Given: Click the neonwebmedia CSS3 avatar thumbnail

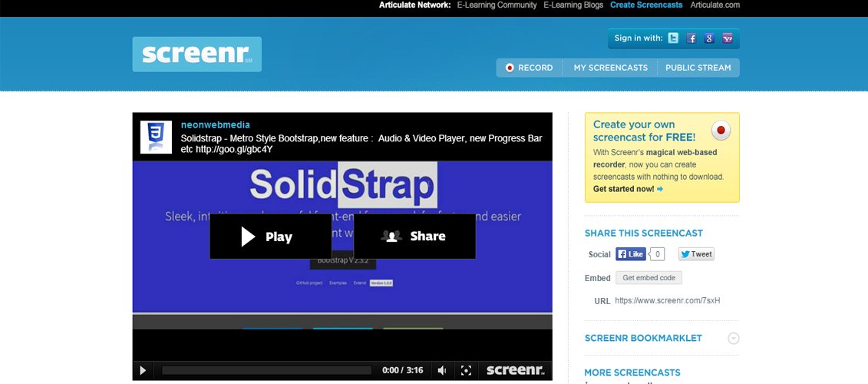Looking at the screenshot, I should pyautogui.click(x=155, y=137).
